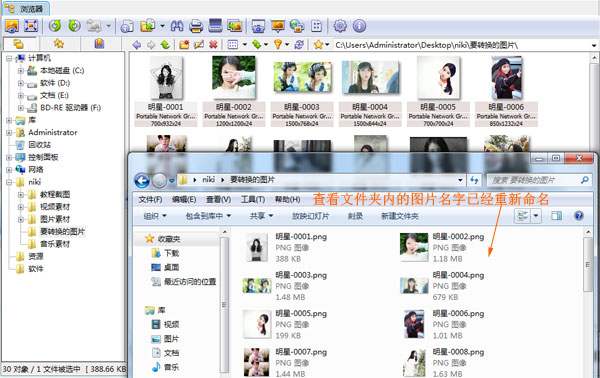Click 放映幻灯片 button in Explorer

tap(310, 216)
